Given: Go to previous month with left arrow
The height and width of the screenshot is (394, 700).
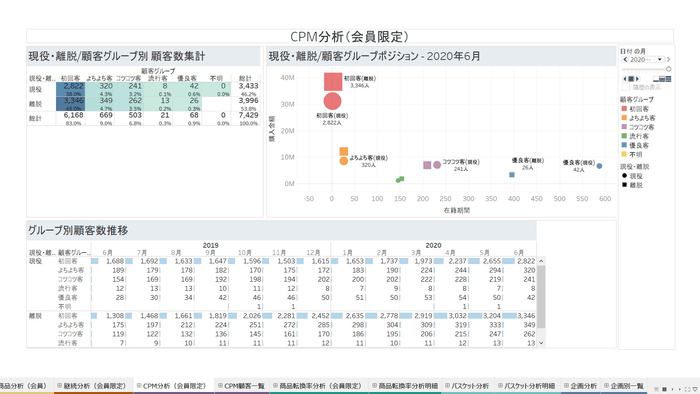Looking at the screenshot, I should pyautogui.click(x=625, y=59).
